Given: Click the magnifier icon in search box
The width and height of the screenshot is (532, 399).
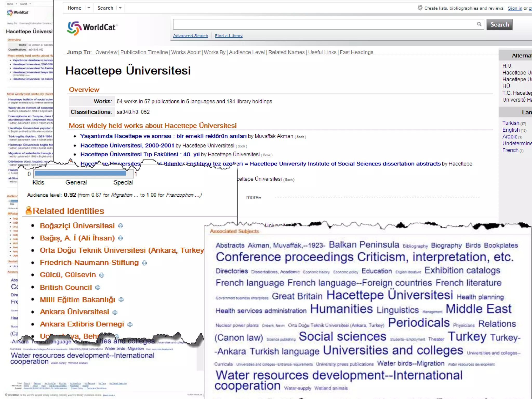Looking at the screenshot, I should tap(479, 24).
